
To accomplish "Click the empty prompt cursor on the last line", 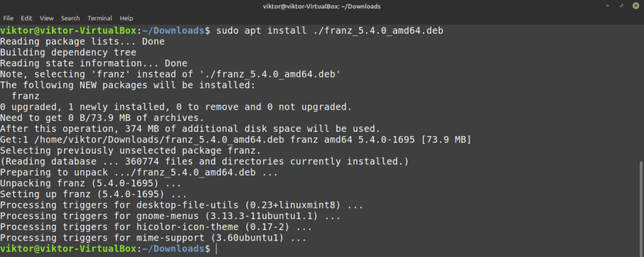I will 216,250.
